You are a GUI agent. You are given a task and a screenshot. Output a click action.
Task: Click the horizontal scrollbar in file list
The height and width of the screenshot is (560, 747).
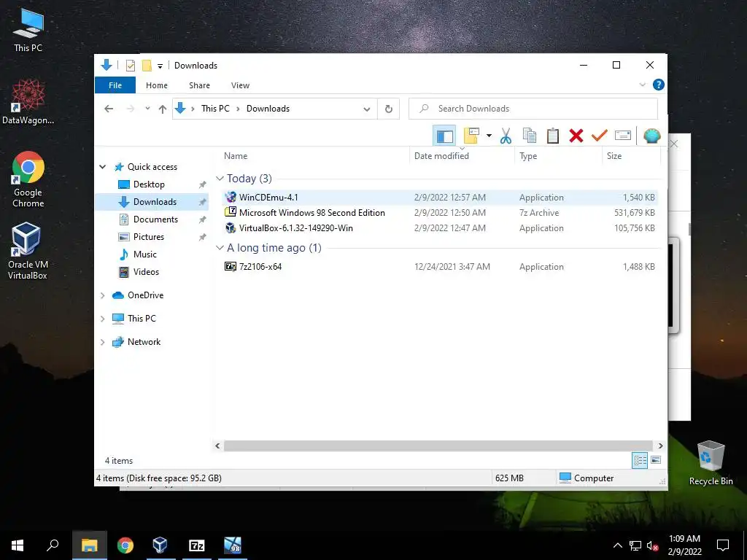click(438, 446)
